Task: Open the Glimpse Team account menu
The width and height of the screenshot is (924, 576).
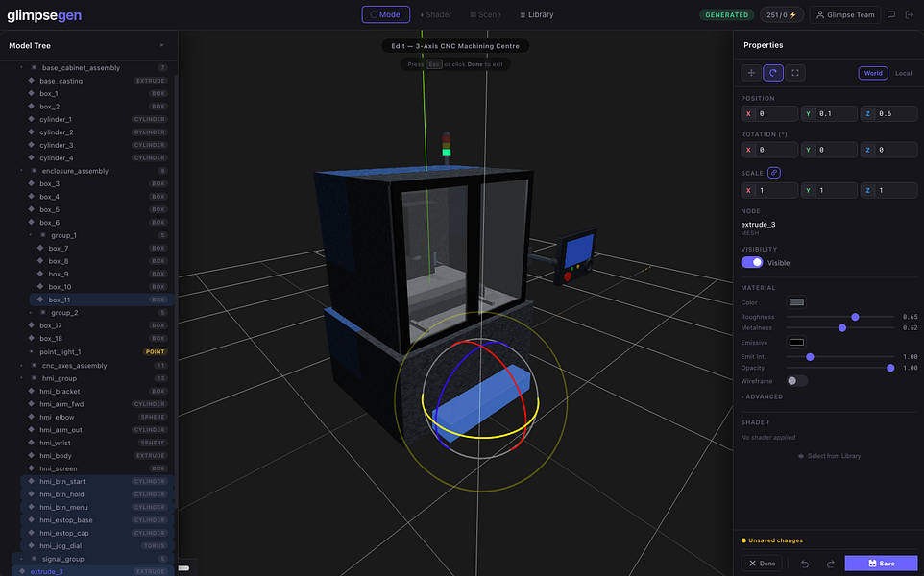Action: click(x=845, y=14)
